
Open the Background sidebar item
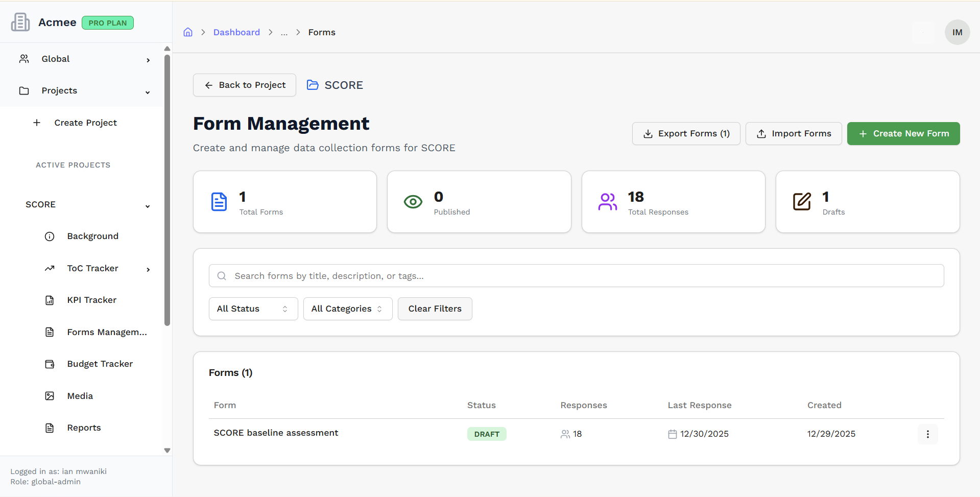[x=93, y=236]
